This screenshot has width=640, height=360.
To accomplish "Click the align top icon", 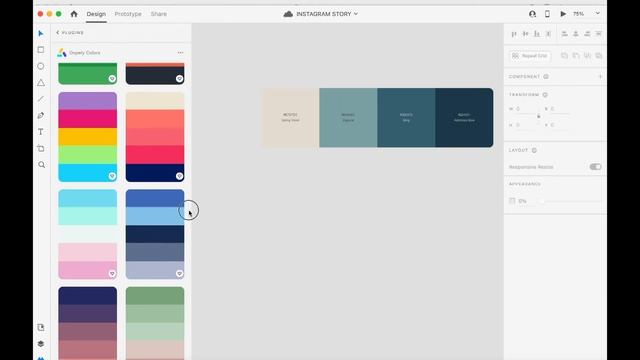I will [514, 34].
